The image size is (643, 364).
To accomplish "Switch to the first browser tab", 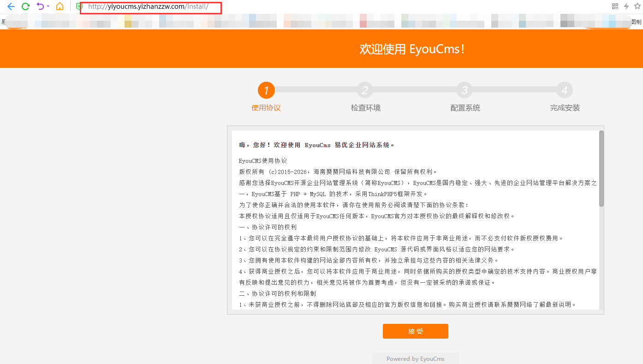I will pos(16,21).
